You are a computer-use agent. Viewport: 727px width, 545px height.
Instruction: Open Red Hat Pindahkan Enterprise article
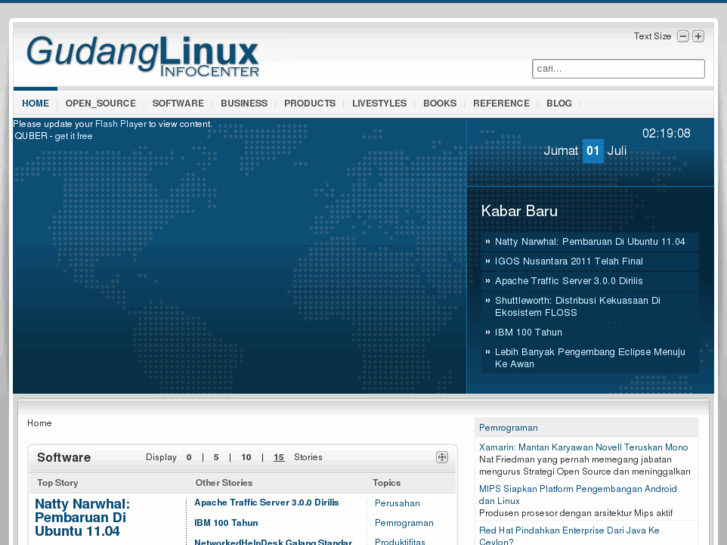(569, 536)
